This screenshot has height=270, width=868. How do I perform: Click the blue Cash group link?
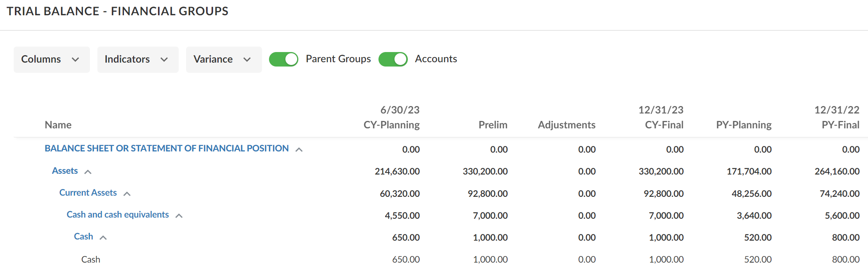[x=84, y=236]
